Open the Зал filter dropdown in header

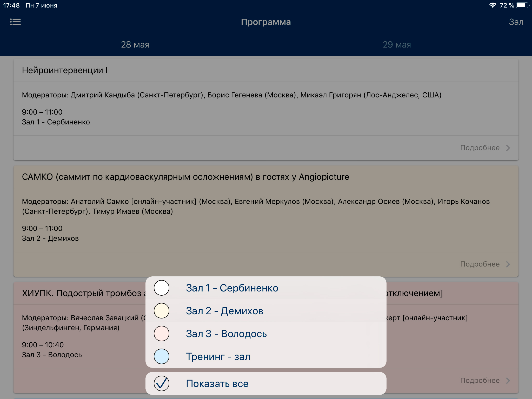point(516,22)
